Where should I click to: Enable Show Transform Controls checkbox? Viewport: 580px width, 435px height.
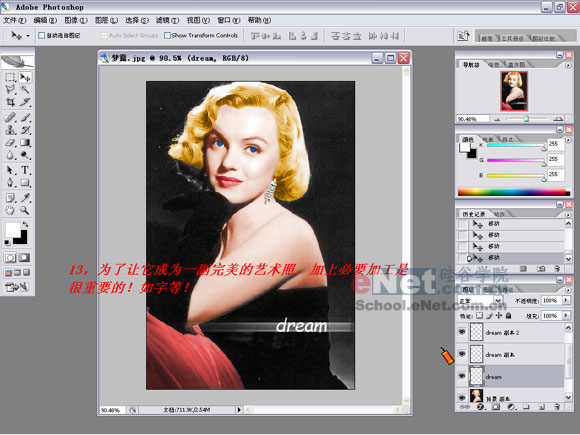click(167, 36)
